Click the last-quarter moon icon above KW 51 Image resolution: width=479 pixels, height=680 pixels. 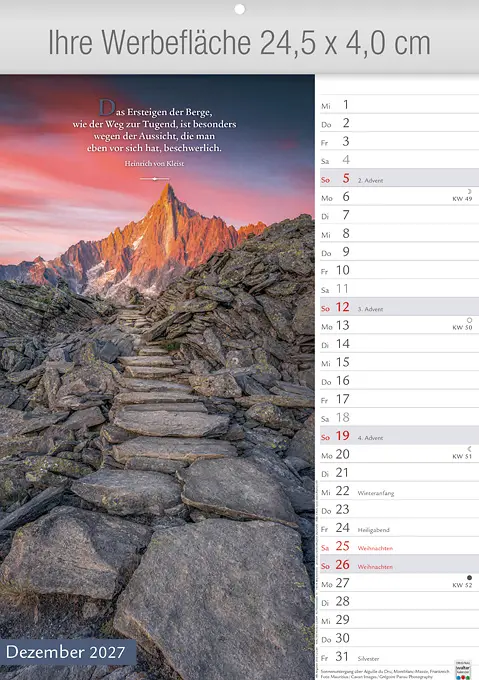(x=469, y=449)
